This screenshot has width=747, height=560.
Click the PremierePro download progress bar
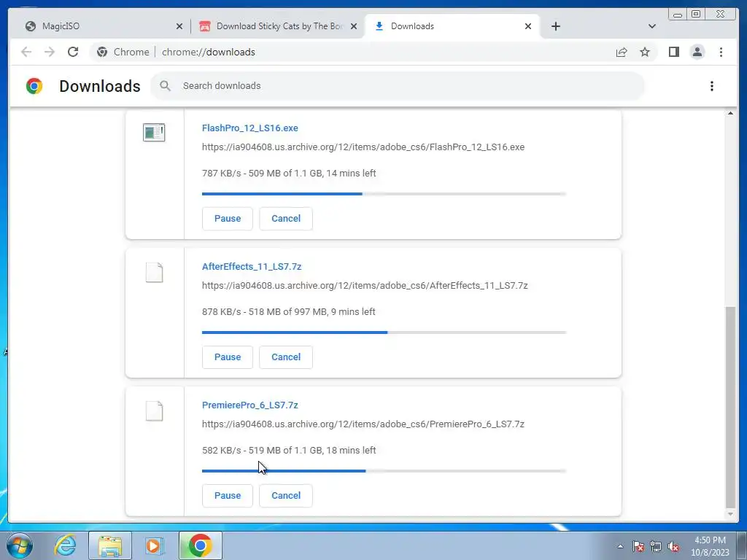(384, 471)
